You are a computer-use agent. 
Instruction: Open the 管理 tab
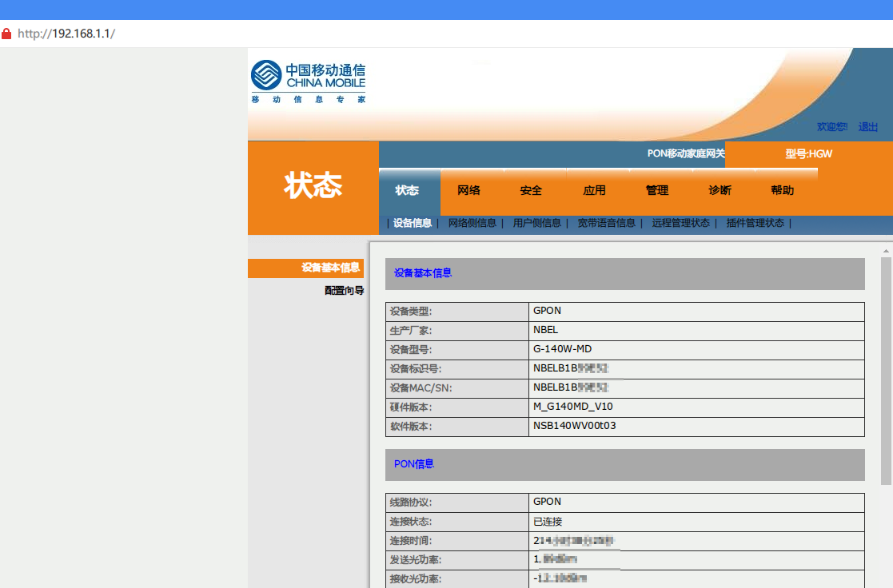click(x=656, y=190)
